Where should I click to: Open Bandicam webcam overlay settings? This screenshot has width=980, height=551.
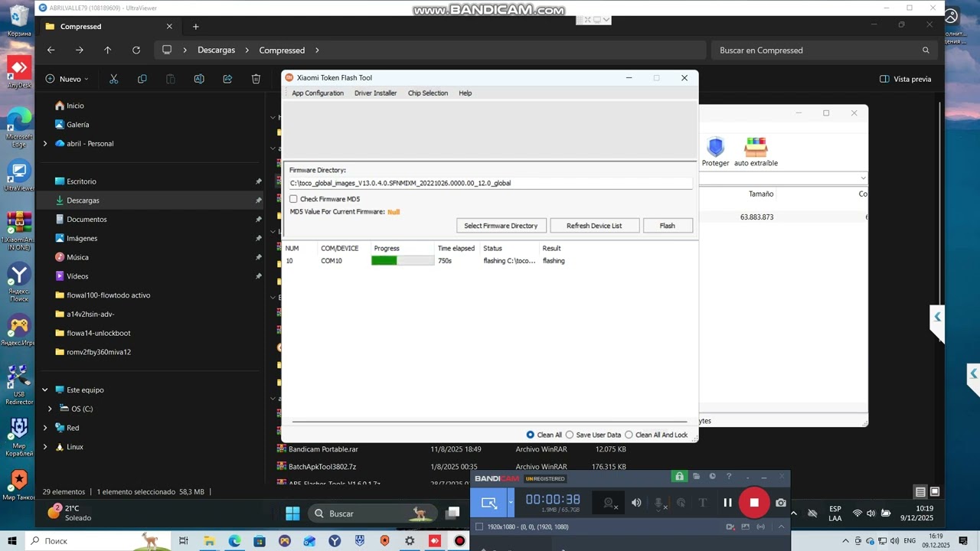609,503
